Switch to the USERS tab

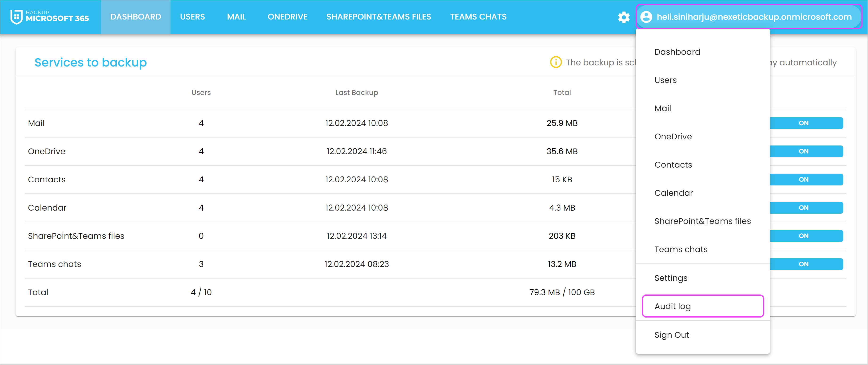192,17
